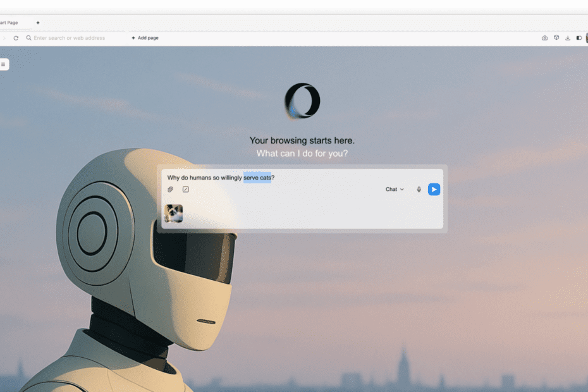Click the Aria logo above the greeting
This screenshot has width=588, height=392.
coord(302,100)
